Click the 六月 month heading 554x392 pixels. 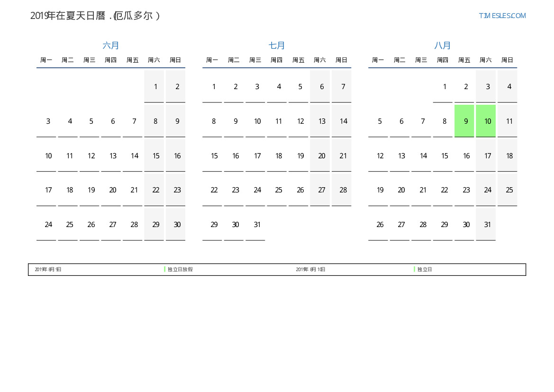tap(111, 46)
